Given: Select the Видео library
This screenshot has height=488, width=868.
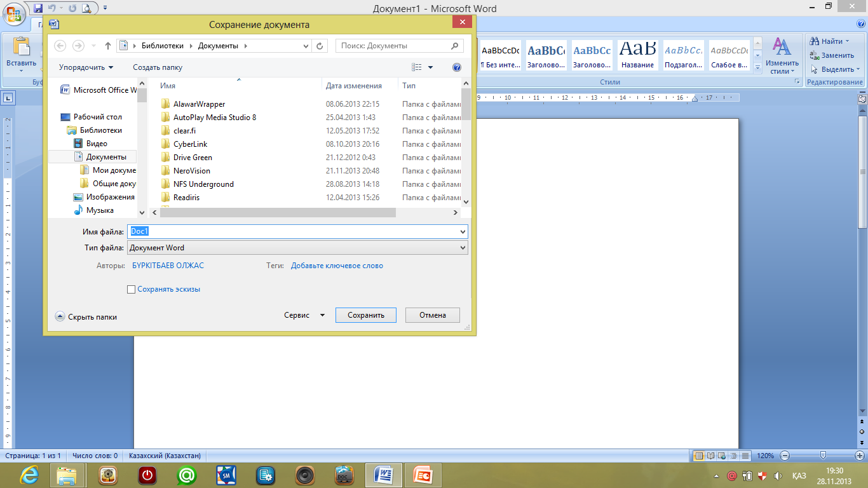Looking at the screenshot, I should tap(90, 144).
